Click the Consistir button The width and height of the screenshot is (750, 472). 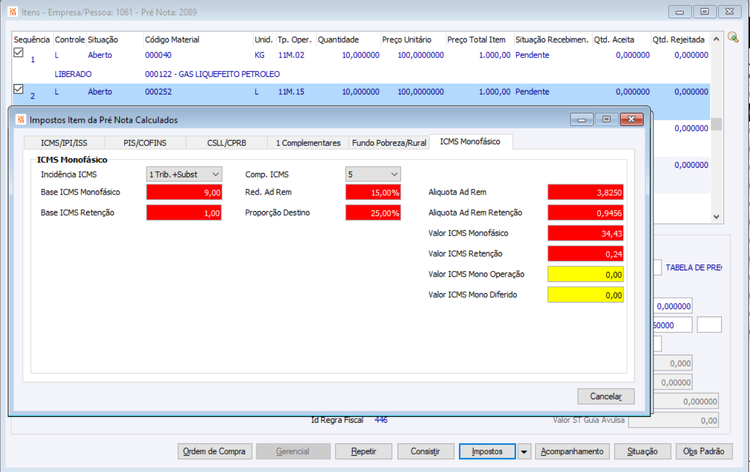[425, 451]
